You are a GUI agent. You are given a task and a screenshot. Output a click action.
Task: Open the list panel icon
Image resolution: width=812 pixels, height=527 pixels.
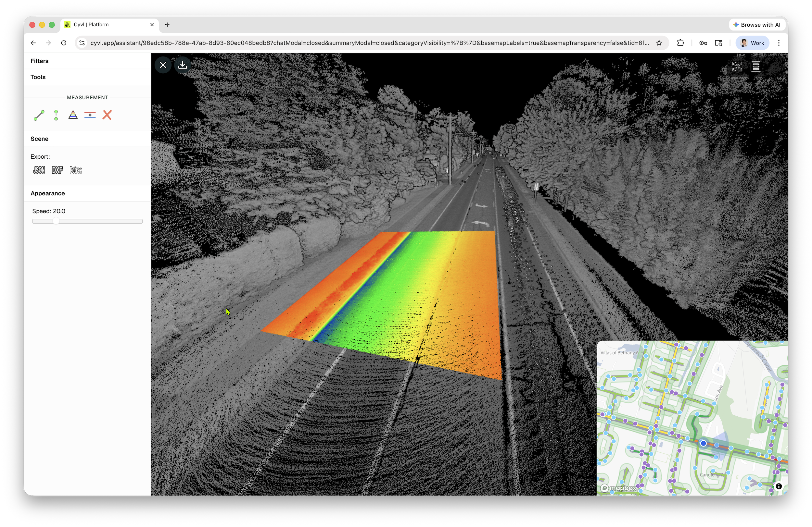(x=756, y=67)
